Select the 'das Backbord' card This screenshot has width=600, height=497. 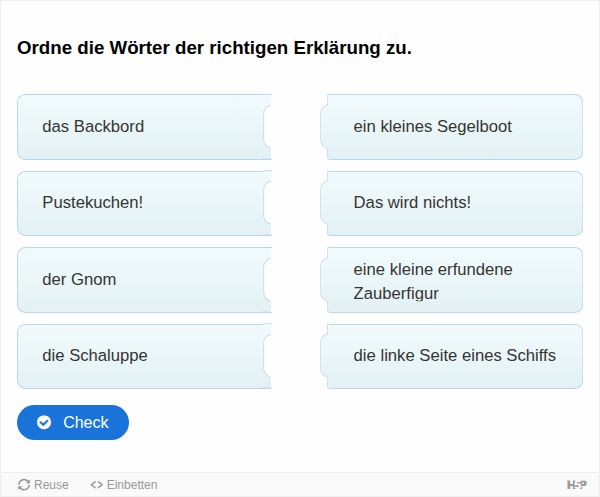(x=144, y=127)
